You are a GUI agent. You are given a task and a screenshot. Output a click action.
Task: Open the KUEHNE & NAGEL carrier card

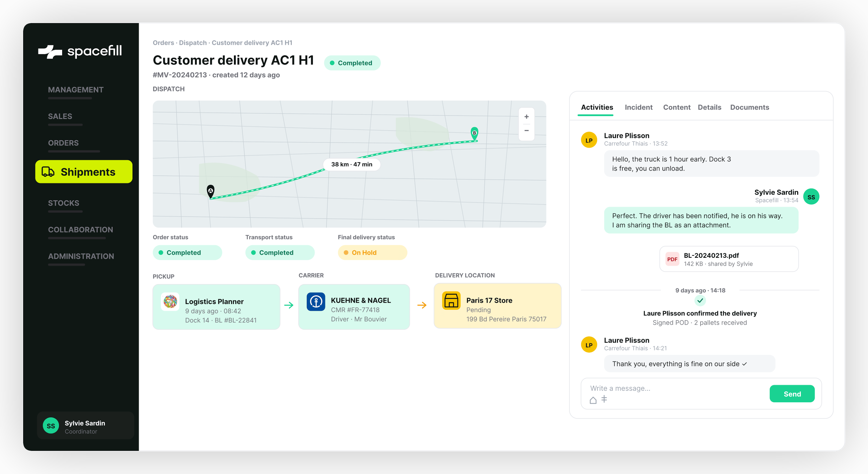pyautogui.click(x=354, y=307)
